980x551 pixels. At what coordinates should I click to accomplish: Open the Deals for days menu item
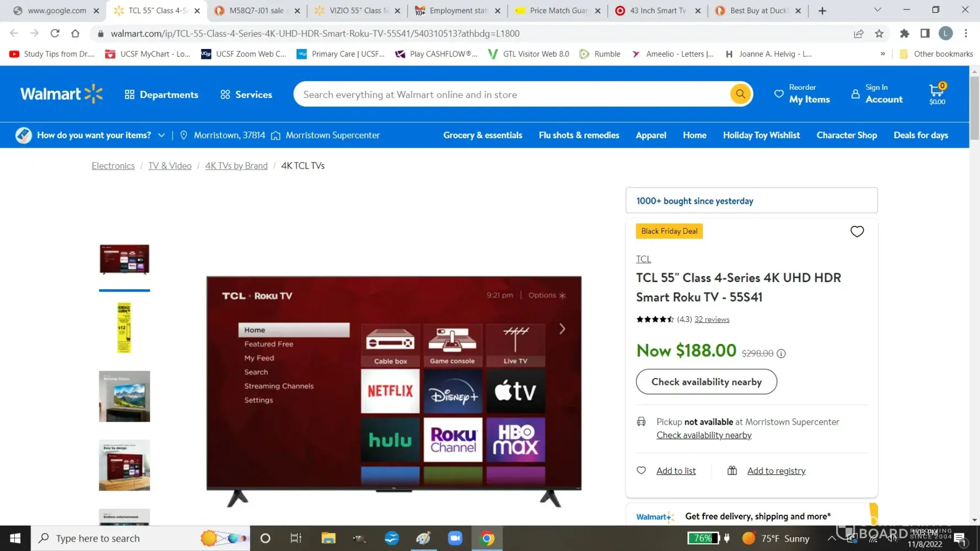coord(920,135)
